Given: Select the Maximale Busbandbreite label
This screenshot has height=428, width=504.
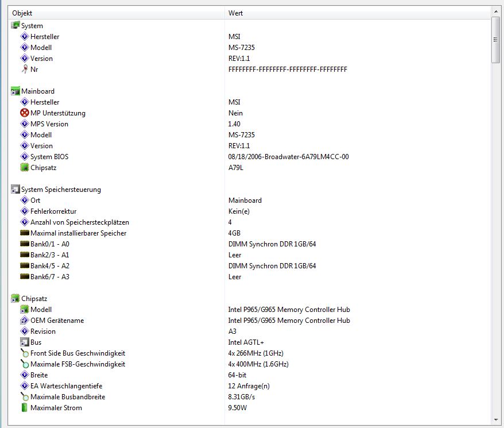Looking at the screenshot, I should click(68, 397).
